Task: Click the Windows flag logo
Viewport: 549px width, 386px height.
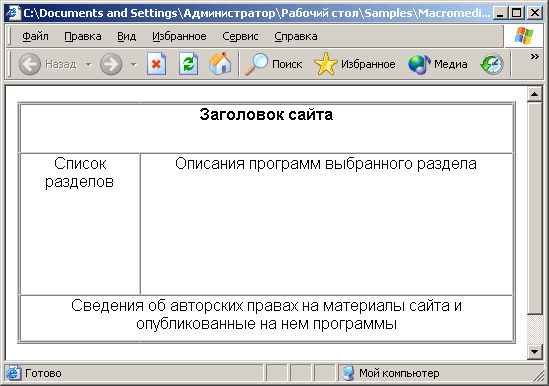Action: 524,36
